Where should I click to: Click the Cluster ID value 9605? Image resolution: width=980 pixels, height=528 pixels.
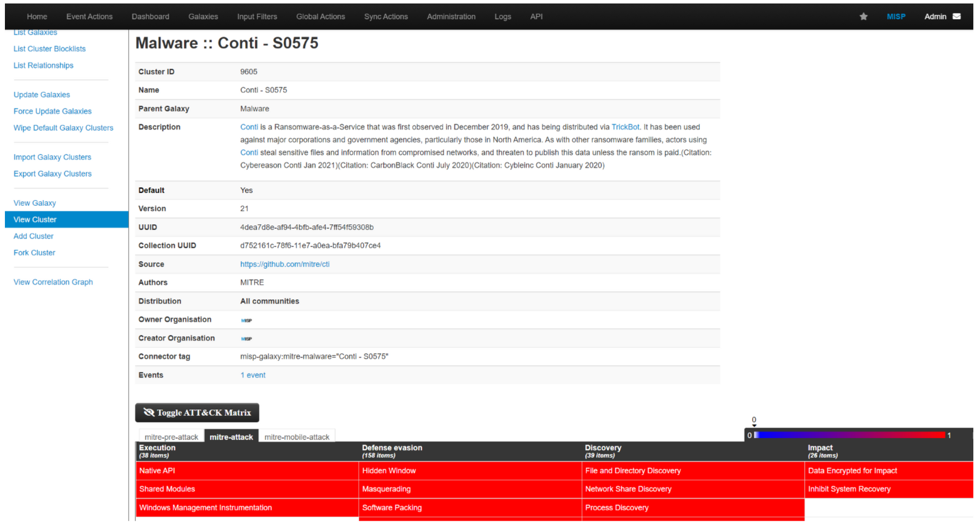pos(248,72)
